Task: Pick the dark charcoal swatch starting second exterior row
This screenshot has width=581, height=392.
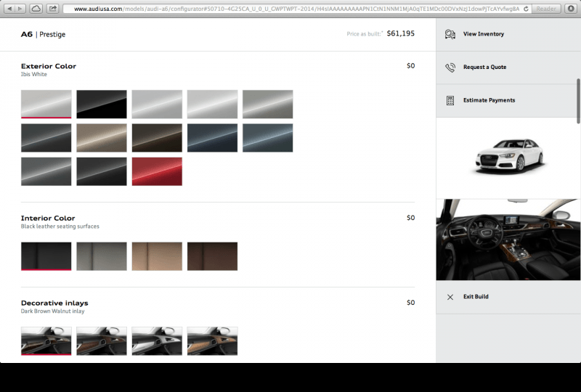Action: coord(46,138)
